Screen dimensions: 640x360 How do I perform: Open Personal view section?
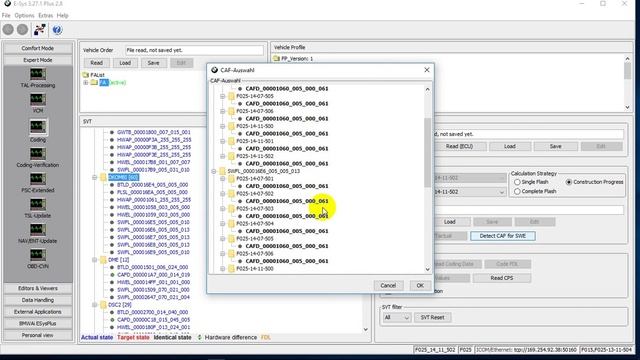click(38, 336)
